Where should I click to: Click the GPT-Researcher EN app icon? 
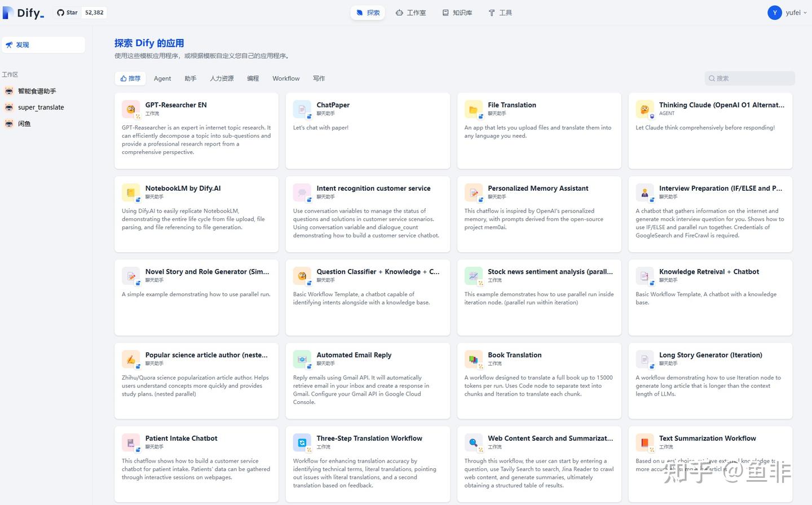click(131, 109)
